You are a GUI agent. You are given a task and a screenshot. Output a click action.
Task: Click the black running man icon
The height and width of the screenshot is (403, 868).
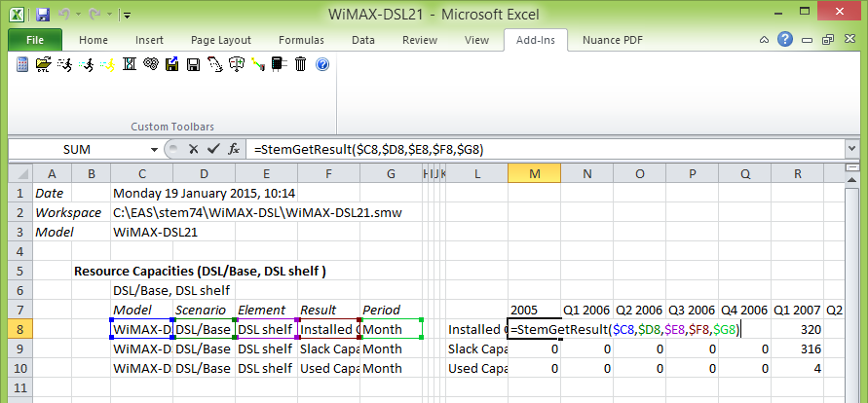point(64,64)
